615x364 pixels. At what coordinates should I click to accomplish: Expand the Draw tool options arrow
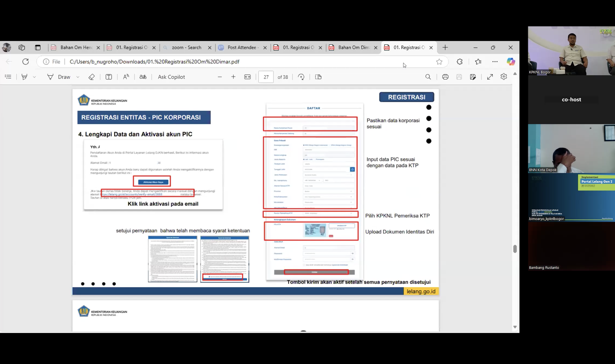tap(78, 77)
